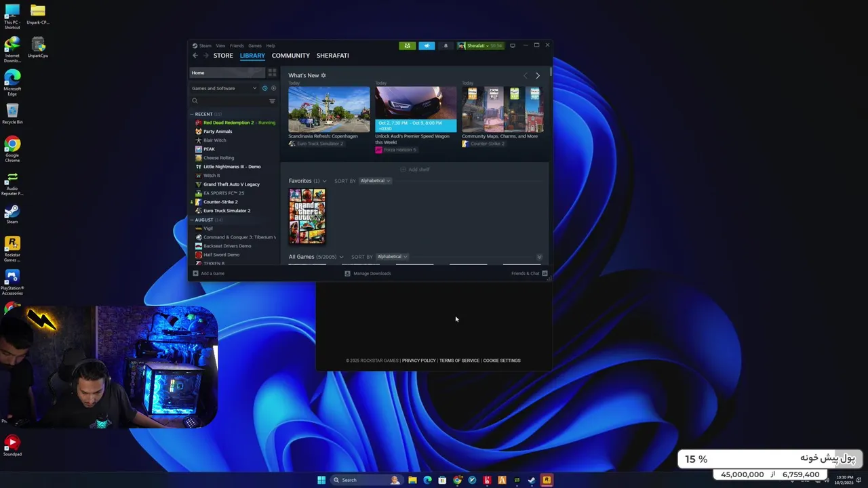This screenshot has width=868, height=488.
Task: Open the Sherafati account dropdown
Action: pyautogui.click(x=479, y=45)
